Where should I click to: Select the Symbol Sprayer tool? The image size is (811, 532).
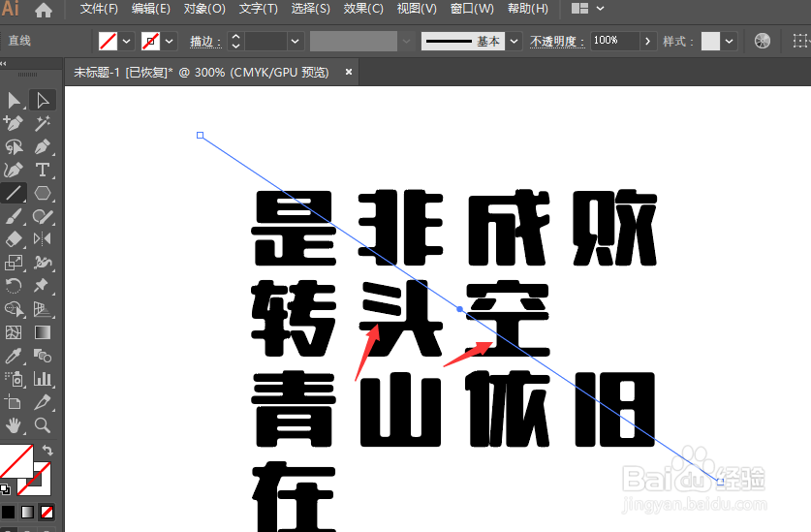(x=14, y=379)
